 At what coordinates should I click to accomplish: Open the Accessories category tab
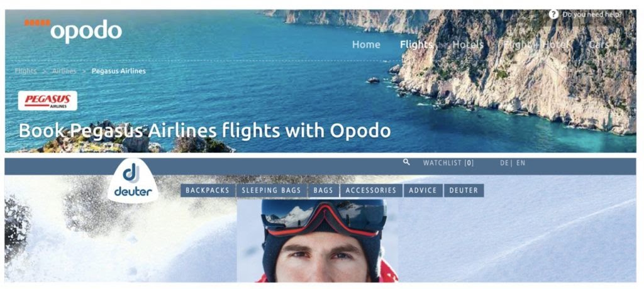coord(371,190)
